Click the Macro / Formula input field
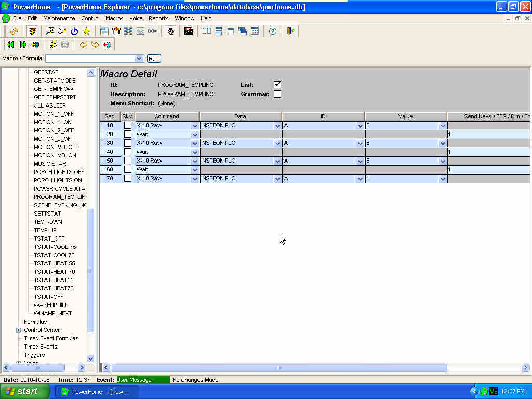 tap(90, 58)
